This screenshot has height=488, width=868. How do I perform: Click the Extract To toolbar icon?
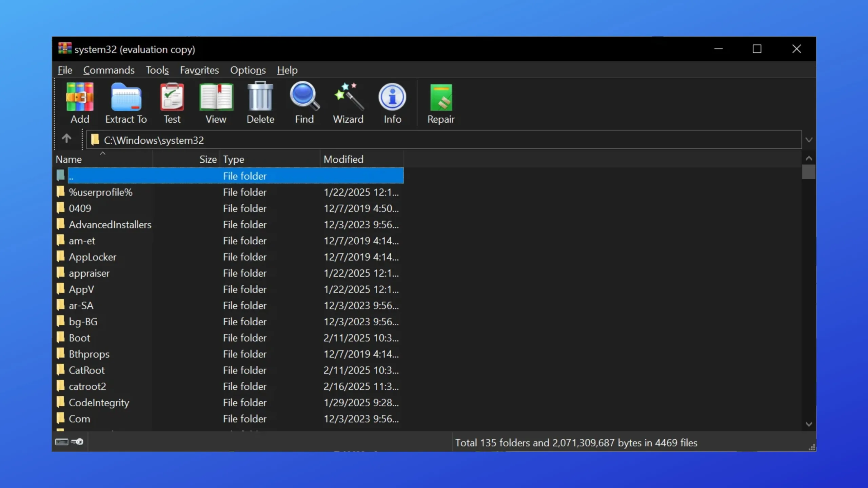tap(126, 97)
